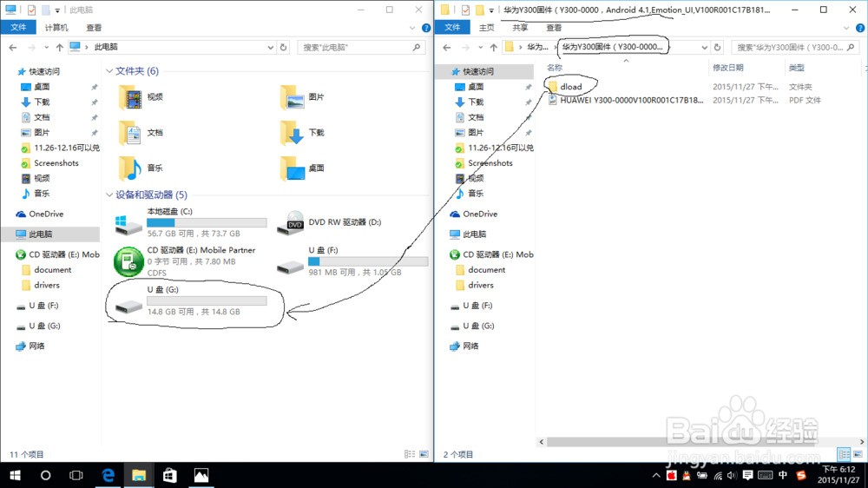The image size is (868, 488).
Task: Open Home tab in right window
Action: pyautogui.click(x=487, y=28)
